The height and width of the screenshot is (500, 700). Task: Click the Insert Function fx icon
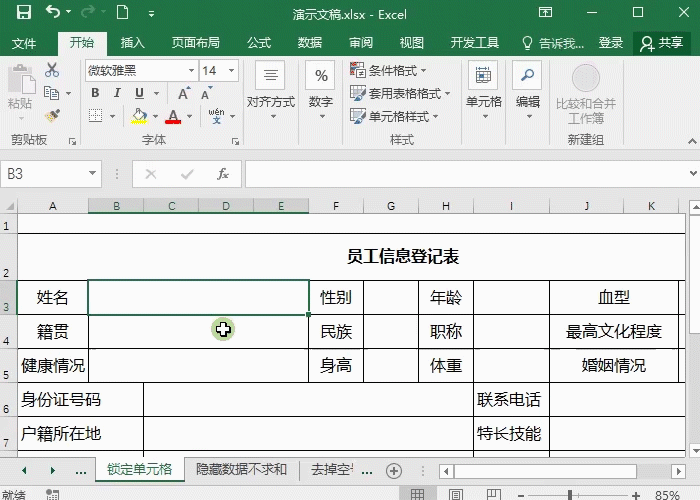[x=223, y=174]
